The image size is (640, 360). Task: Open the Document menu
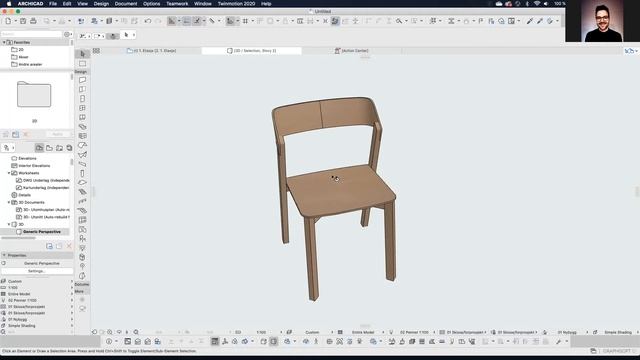click(x=126, y=4)
